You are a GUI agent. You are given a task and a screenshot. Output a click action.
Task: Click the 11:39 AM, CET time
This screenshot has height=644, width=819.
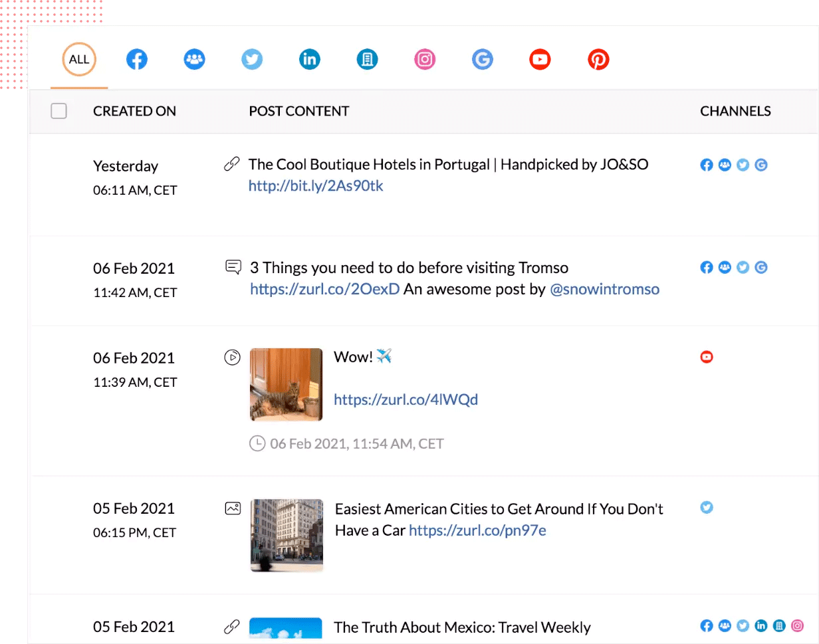tap(135, 382)
